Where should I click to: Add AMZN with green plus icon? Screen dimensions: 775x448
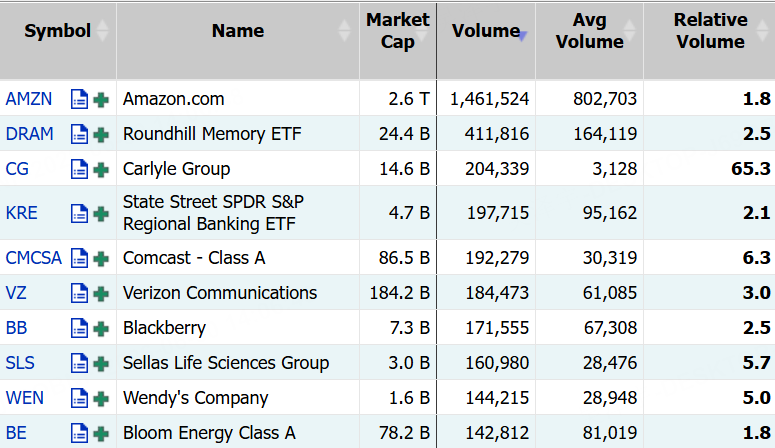(x=101, y=99)
